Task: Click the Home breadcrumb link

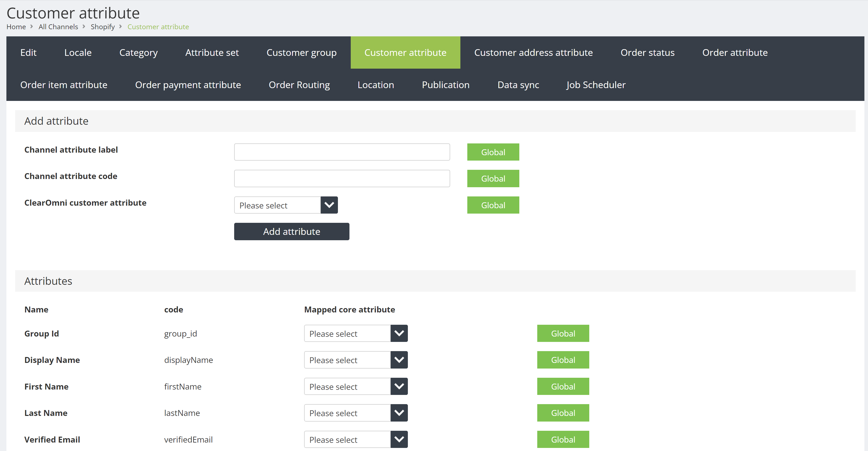Action: tap(16, 27)
